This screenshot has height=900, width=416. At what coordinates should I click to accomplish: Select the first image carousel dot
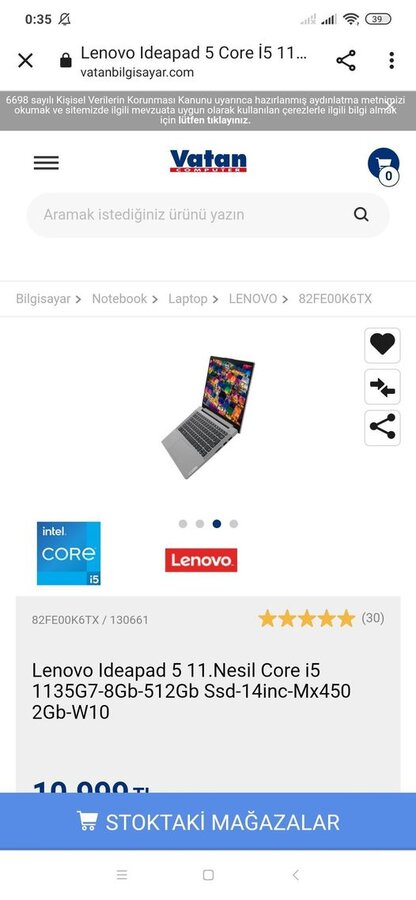point(183,523)
